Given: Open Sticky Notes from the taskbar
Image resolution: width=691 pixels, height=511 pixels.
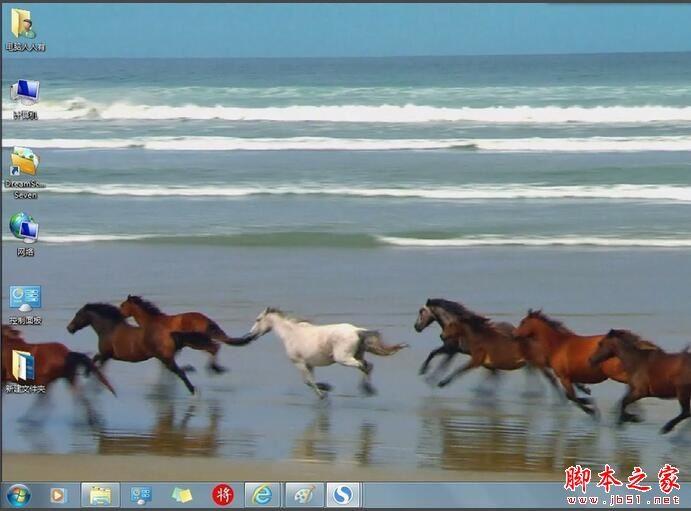Looking at the screenshot, I should point(182,495).
